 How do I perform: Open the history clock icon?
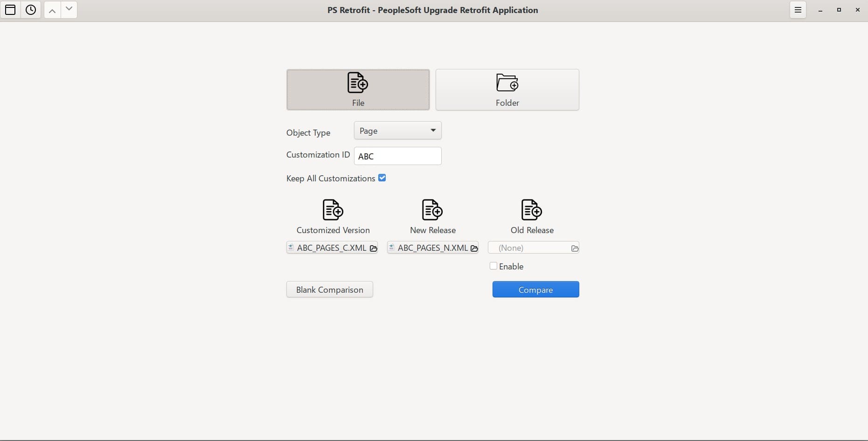point(31,10)
